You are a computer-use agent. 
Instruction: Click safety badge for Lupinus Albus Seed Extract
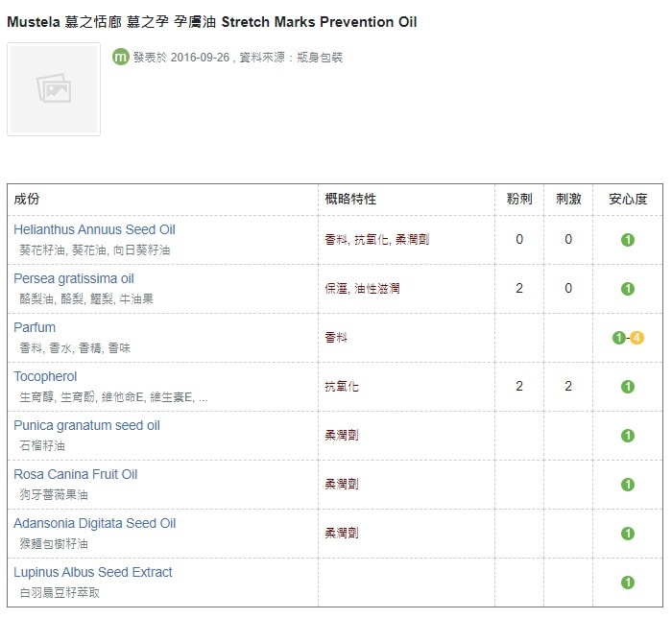pyautogui.click(x=628, y=583)
